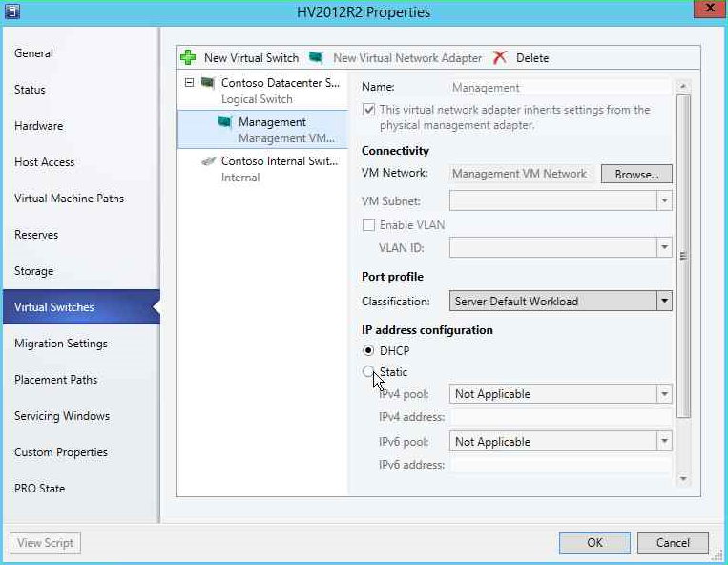
Task: Choose the DHCP radio option
Action: click(x=368, y=350)
